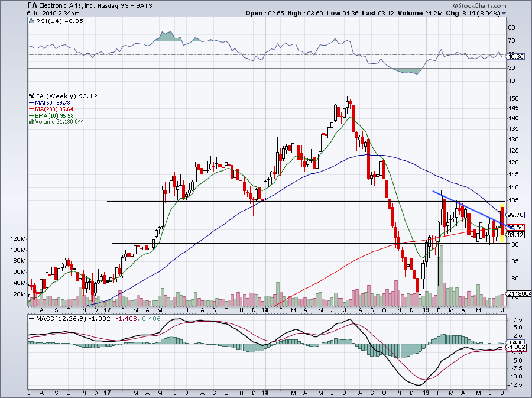
Task: Click the 'Volume 21,180,044' legend entry
Action: [60, 121]
